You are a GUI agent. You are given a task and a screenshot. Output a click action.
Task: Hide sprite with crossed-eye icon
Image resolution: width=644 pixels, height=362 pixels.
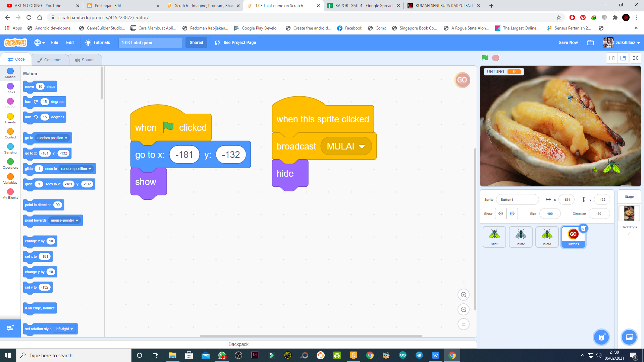coord(512,214)
